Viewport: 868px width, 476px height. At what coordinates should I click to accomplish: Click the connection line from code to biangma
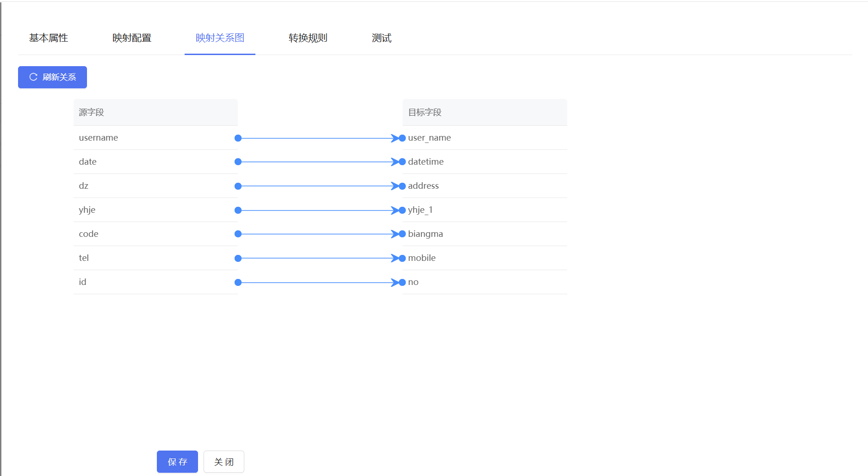319,234
